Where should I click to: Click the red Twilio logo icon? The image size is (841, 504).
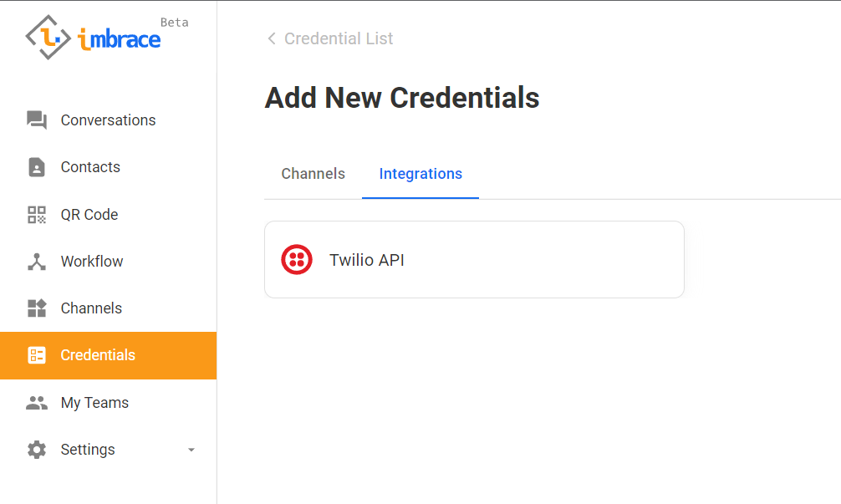[297, 260]
